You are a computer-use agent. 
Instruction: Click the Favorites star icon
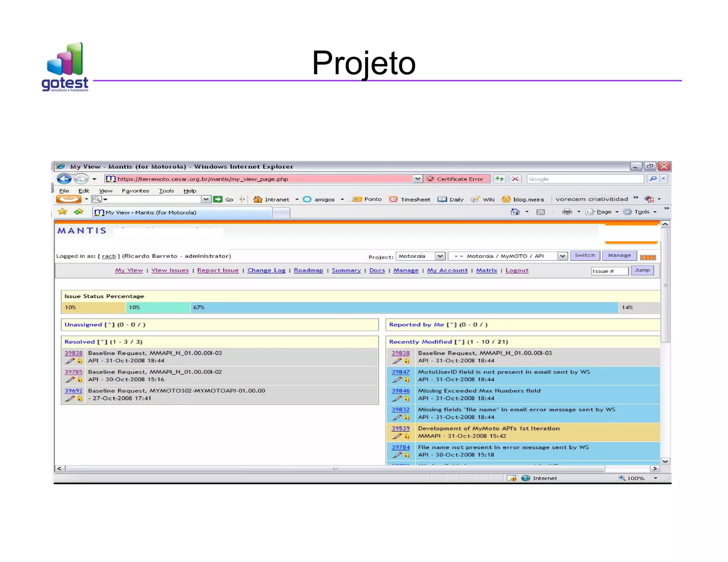(63, 212)
